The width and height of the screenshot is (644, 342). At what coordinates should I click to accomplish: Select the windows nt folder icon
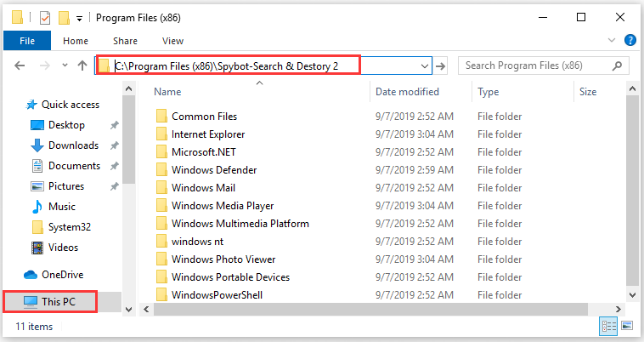(x=161, y=242)
